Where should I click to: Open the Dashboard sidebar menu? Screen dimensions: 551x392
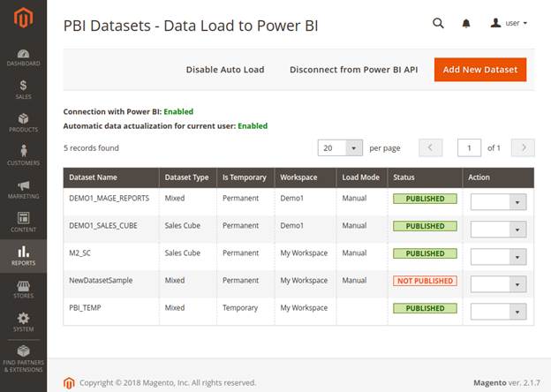tap(23, 57)
